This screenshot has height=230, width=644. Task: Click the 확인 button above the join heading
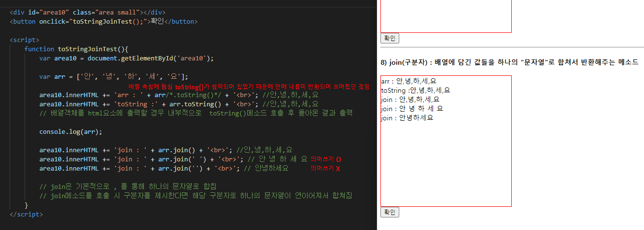tap(390, 38)
